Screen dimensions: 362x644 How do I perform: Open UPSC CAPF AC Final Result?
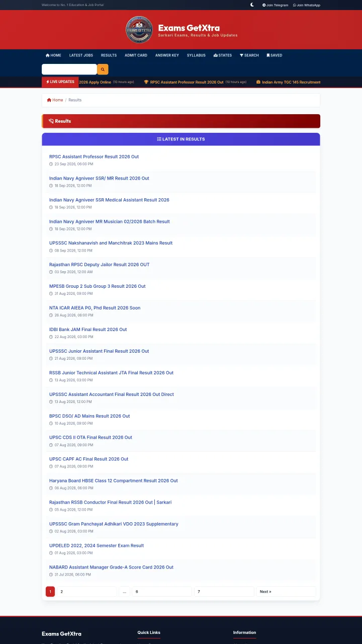(x=88, y=459)
